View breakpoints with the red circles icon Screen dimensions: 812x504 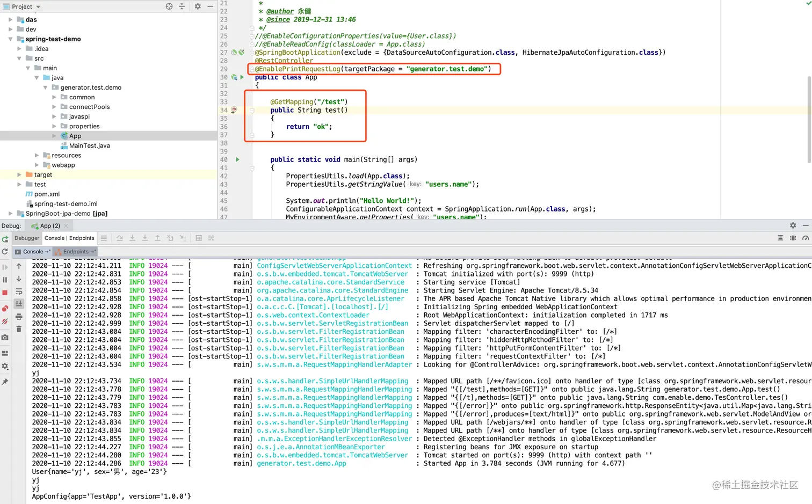(x=5, y=309)
